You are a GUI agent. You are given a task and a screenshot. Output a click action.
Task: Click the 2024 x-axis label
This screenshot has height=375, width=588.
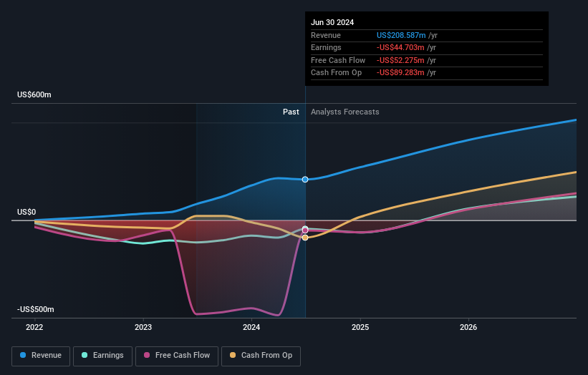pyautogui.click(x=251, y=327)
